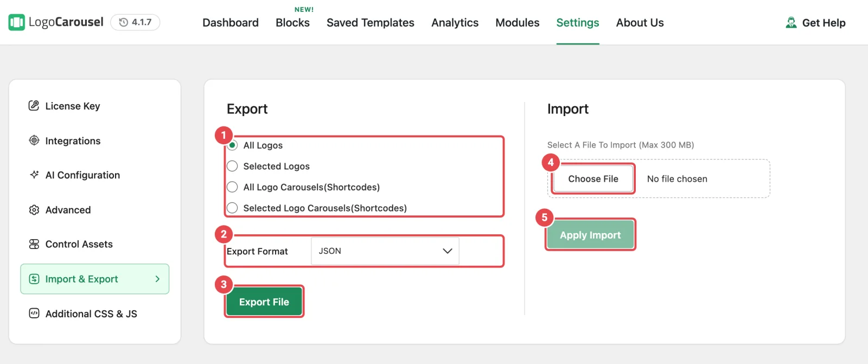Image resolution: width=868 pixels, height=364 pixels.
Task: Click the Import heading
Action: (x=567, y=109)
